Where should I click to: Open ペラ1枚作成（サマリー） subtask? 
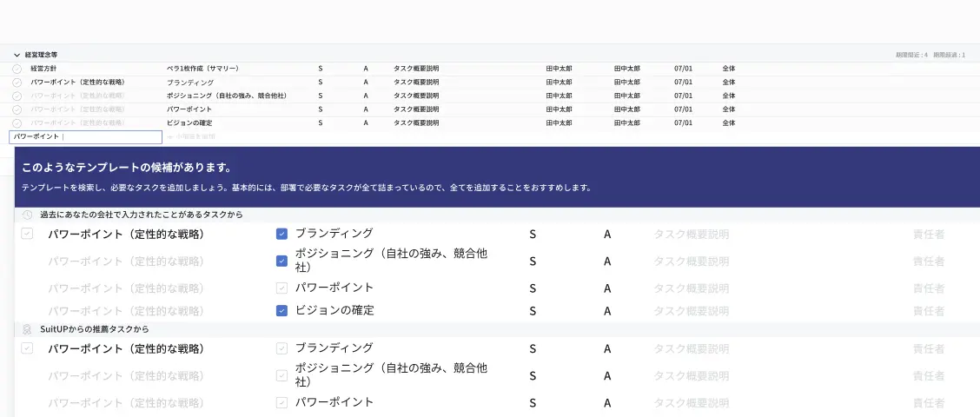click(x=202, y=68)
